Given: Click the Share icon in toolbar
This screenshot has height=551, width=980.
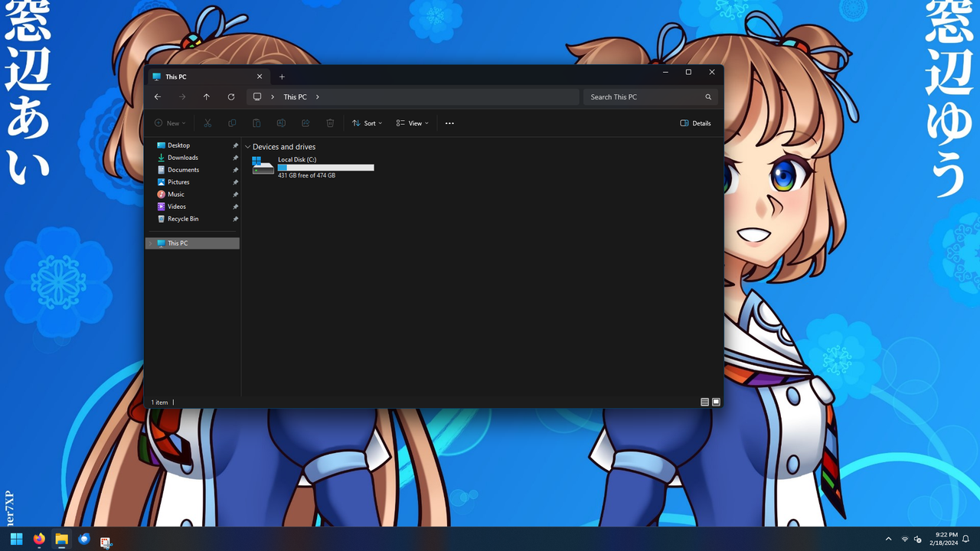Looking at the screenshot, I should pos(305,123).
